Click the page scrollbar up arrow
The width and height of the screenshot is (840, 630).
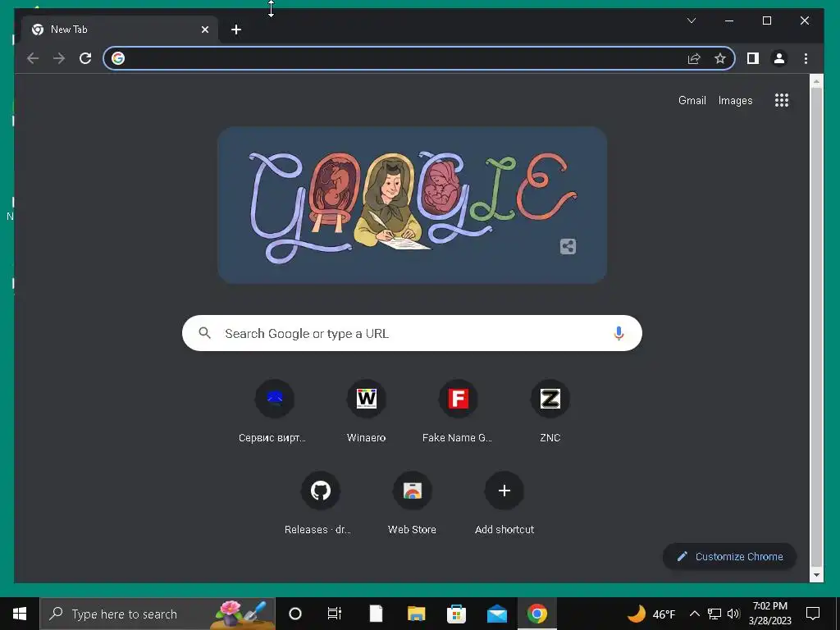(x=816, y=81)
